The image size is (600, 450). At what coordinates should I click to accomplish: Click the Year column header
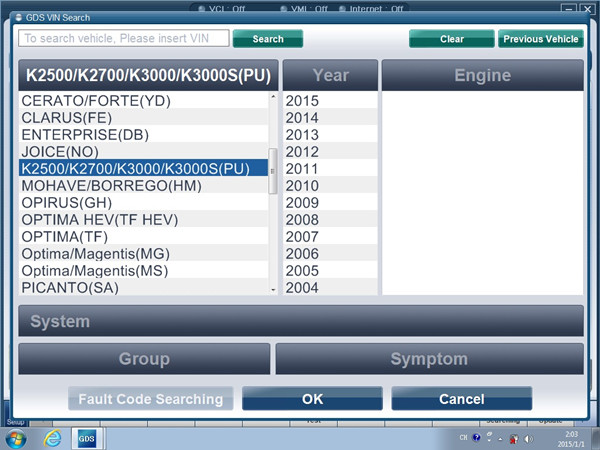[330, 75]
